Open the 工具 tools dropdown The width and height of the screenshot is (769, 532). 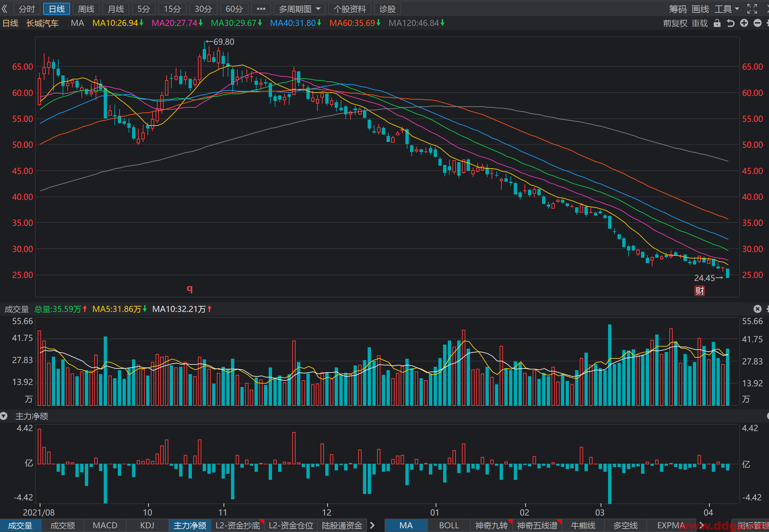click(x=727, y=9)
